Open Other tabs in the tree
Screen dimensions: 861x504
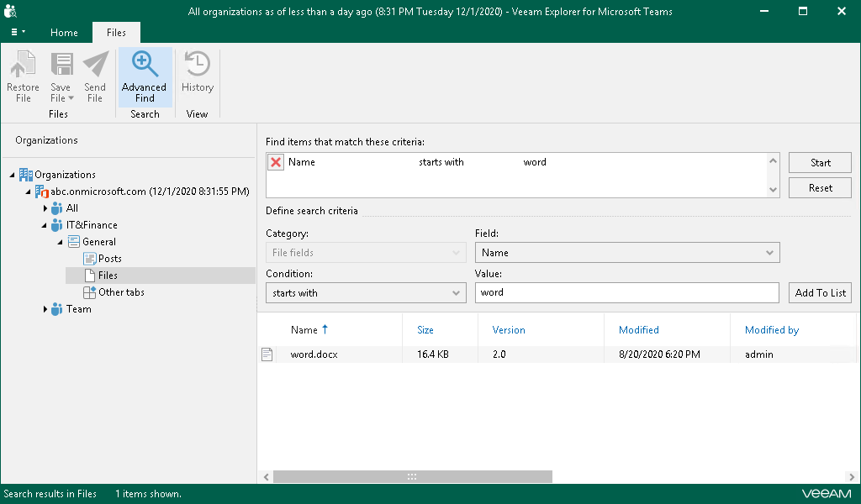(x=121, y=292)
